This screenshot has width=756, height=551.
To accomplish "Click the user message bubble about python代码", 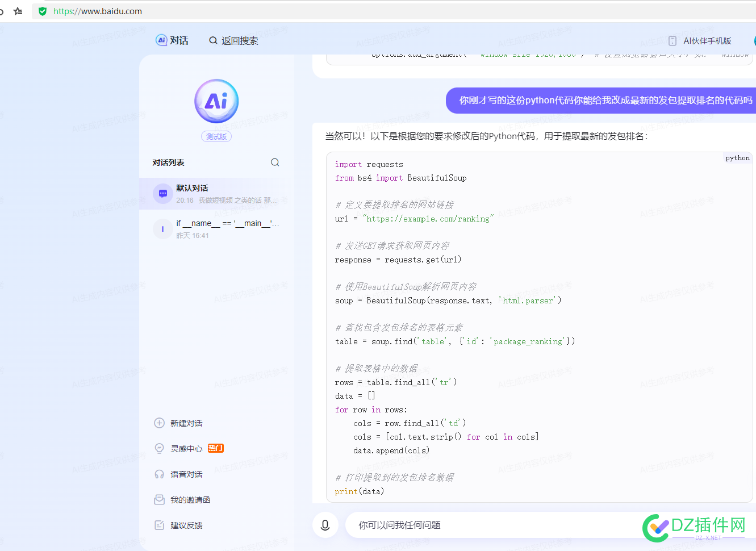I will click(x=601, y=101).
